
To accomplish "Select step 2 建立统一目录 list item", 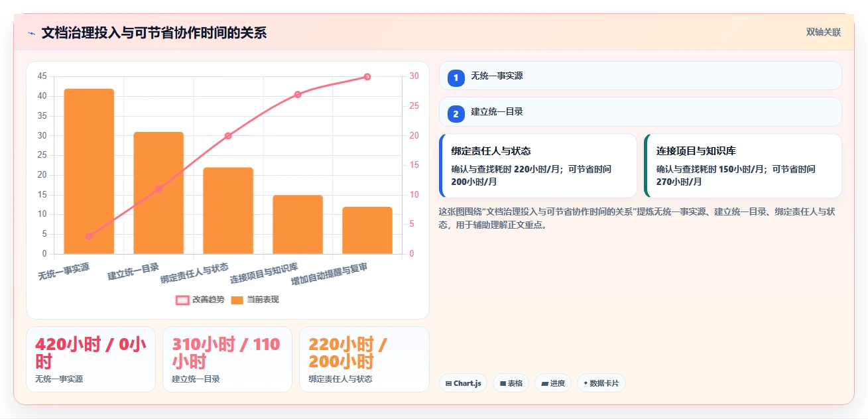I will point(641,112).
